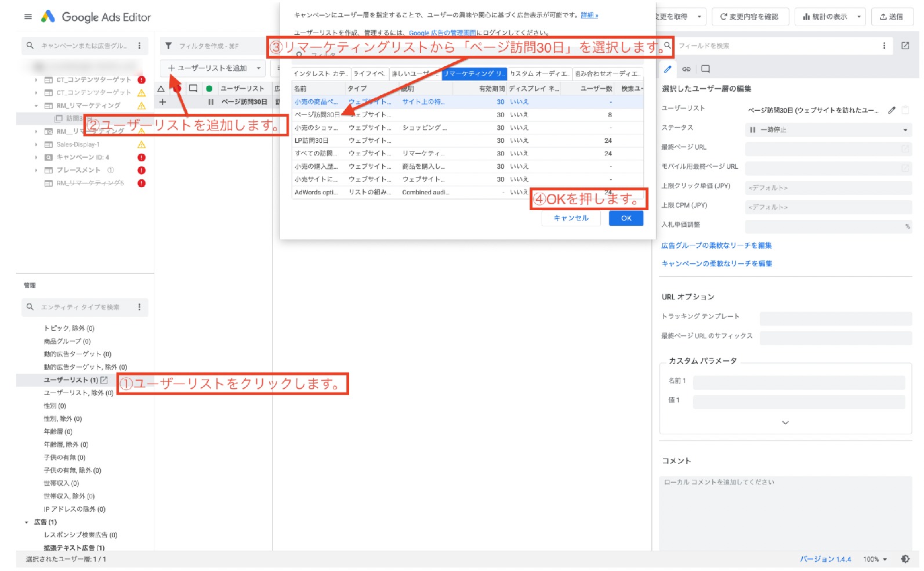Click the error icon on RM_リマーケティング5
Screen dimensions: 924x571
[142, 183]
